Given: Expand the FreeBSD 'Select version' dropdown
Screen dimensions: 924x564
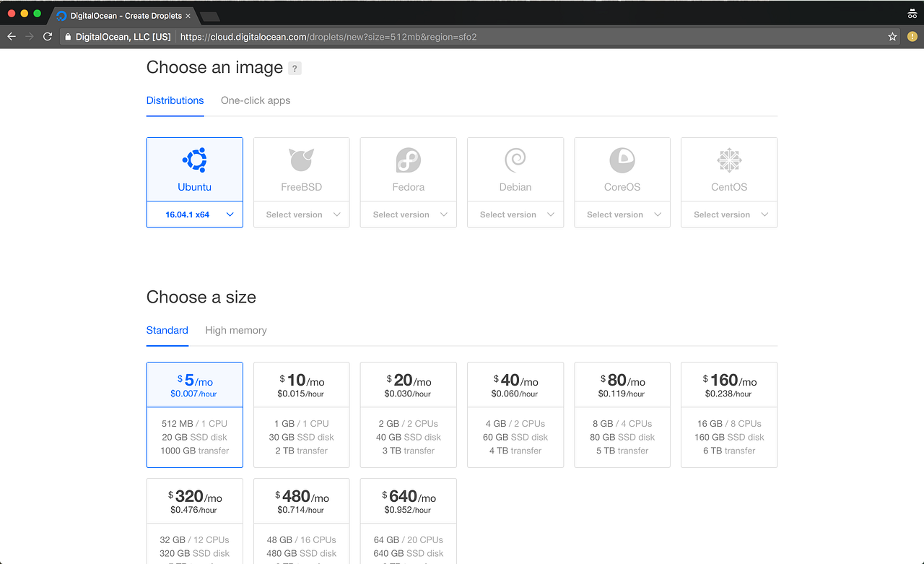Looking at the screenshot, I should 301,214.
